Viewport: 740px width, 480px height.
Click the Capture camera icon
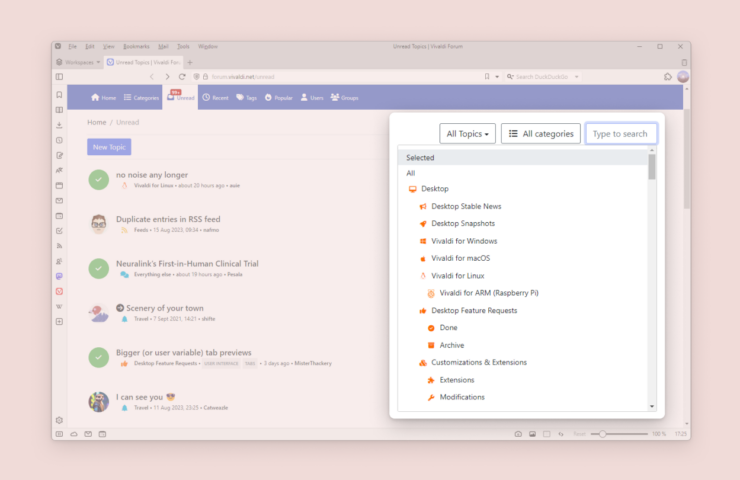[x=518, y=434]
